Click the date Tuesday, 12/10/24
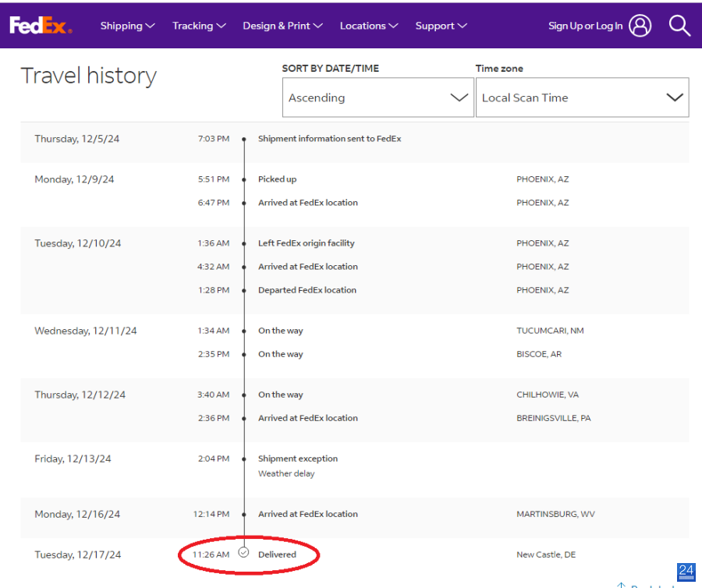This screenshot has height=588, width=702. tap(78, 243)
